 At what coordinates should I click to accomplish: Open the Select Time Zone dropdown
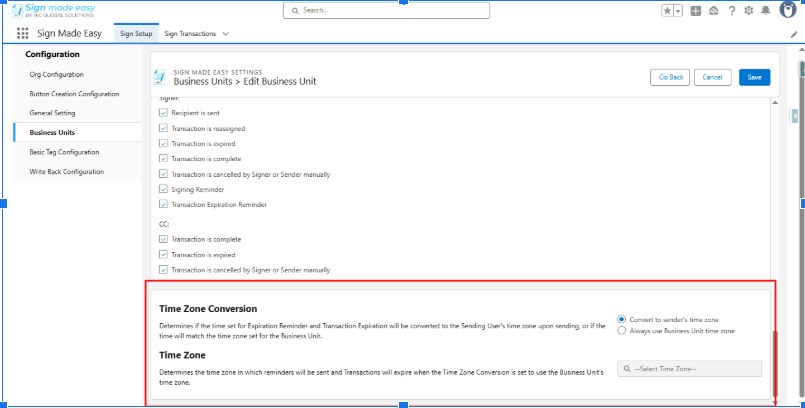tap(689, 368)
